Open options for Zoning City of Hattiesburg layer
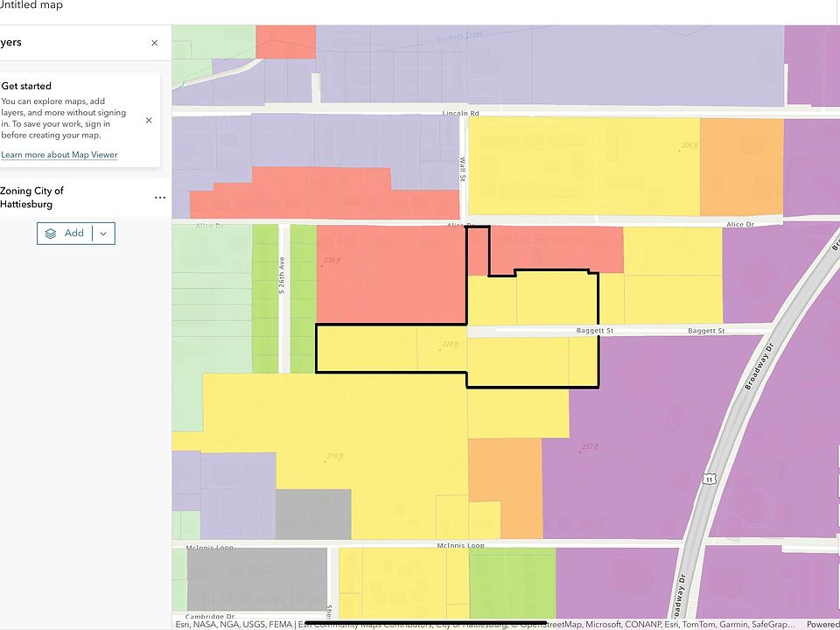840x630 pixels. (x=159, y=197)
